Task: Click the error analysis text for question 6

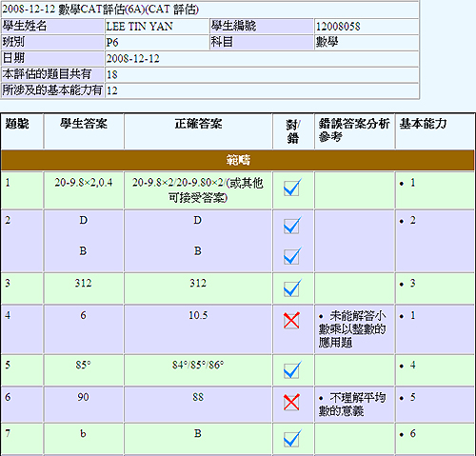Action: tap(352, 405)
